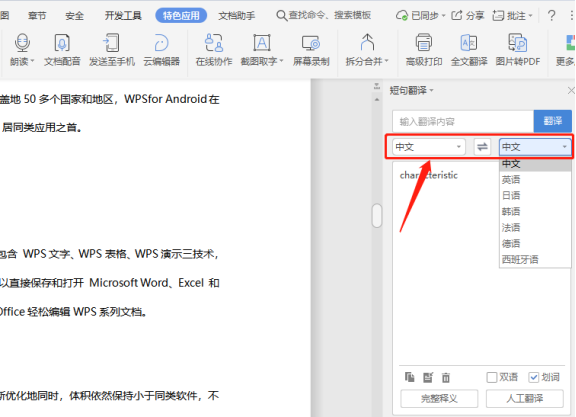Viewport: 576px width, 417px height.
Task: Uncheck the 划词 word-selection checkbox
Action: click(533, 377)
